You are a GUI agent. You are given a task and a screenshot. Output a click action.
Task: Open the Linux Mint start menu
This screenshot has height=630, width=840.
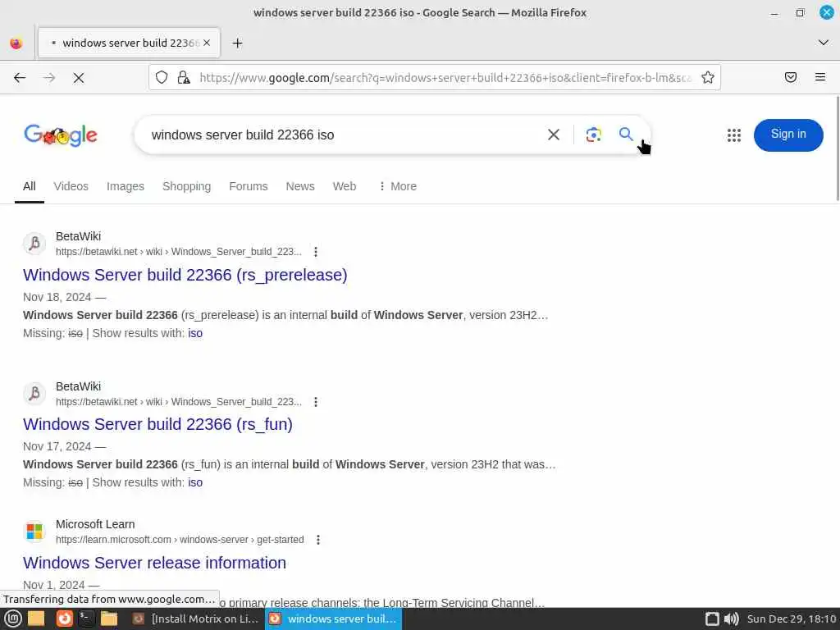[x=13, y=619]
